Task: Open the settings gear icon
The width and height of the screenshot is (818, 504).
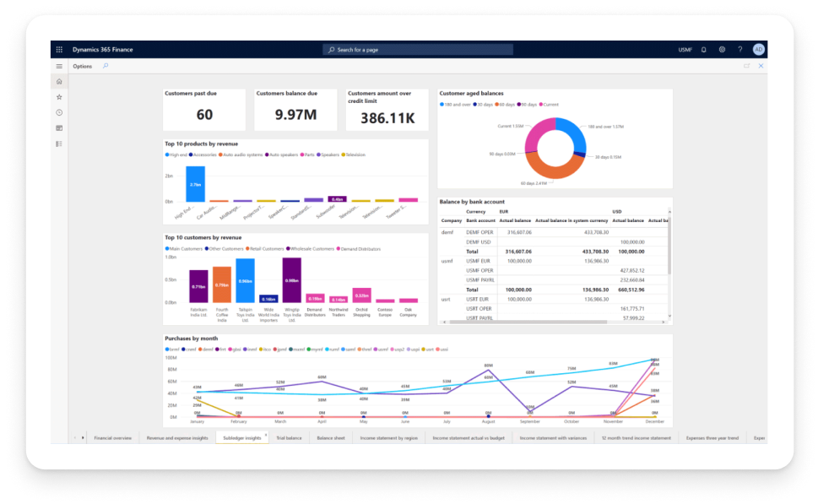Action: (x=722, y=50)
